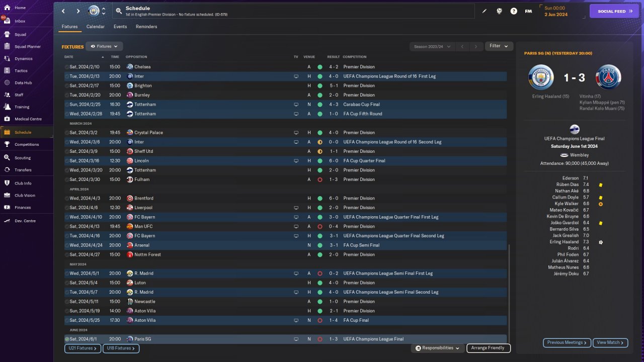Open Dev. Centre in the sidebar
This screenshot has width=644, height=362.
(x=27, y=221)
